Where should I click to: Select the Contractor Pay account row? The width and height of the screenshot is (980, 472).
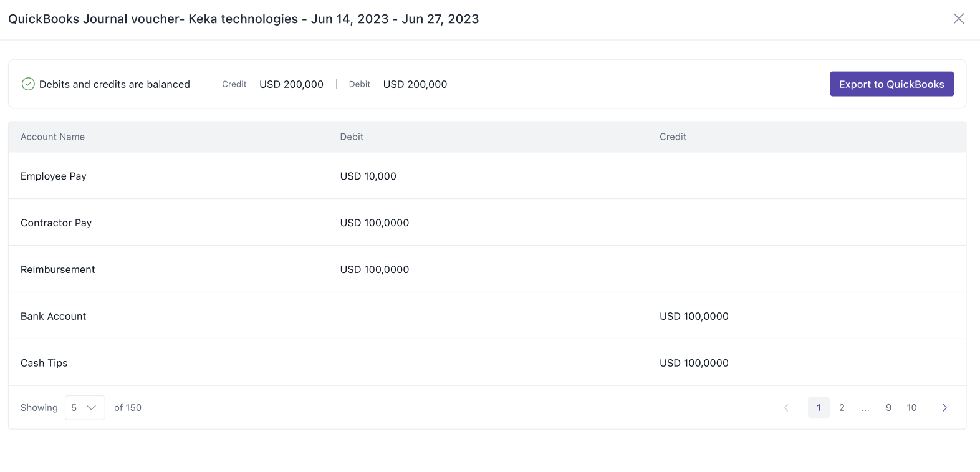[x=56, y=223]
